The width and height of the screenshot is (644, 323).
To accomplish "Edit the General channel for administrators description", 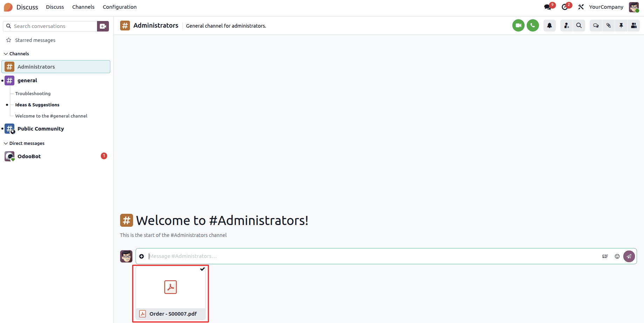I will pyautogui.click(x=226, y=26).
